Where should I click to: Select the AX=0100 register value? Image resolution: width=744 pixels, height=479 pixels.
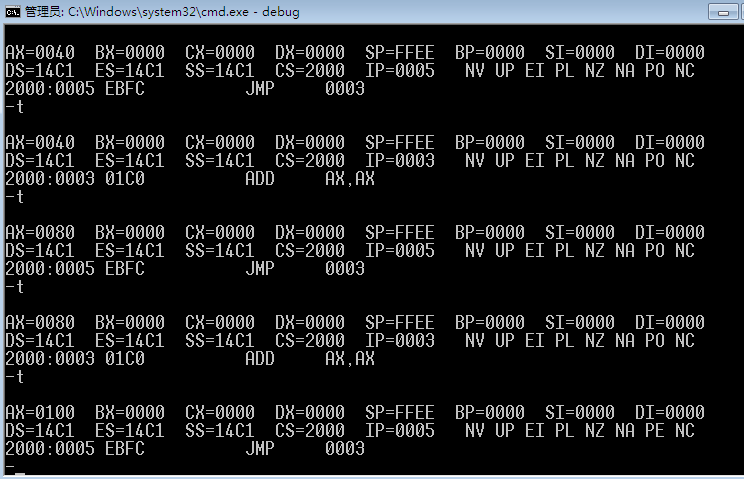pyautogui.click(x=40, y=412)
